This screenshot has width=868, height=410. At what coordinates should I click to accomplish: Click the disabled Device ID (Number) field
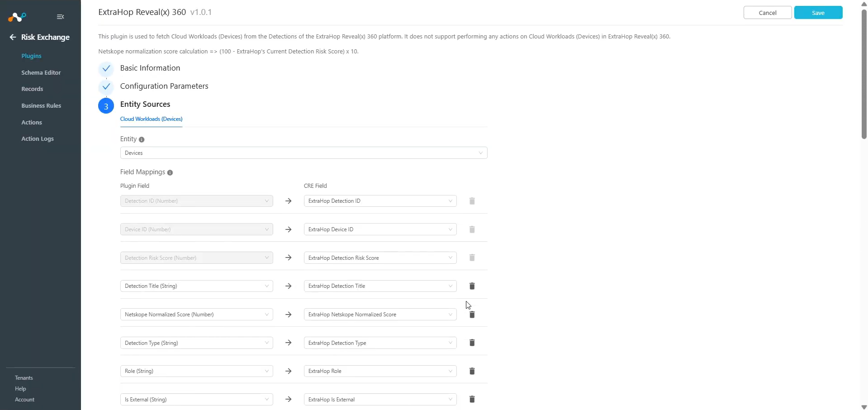tap(196, 229)
